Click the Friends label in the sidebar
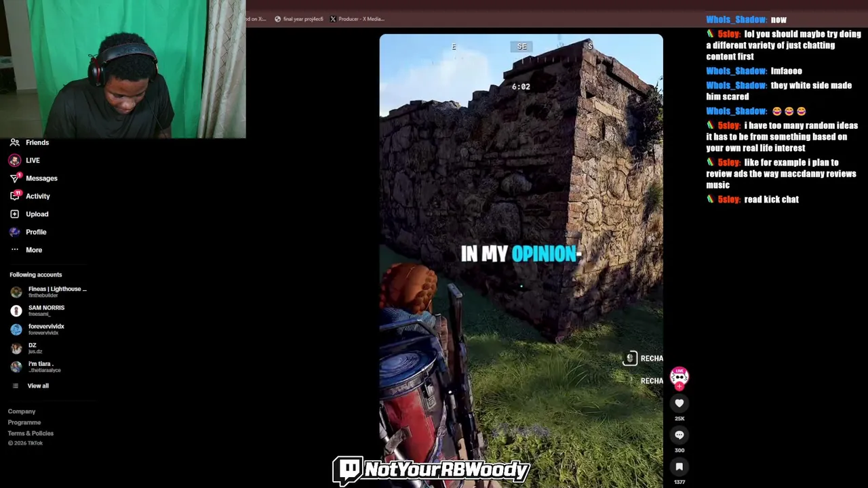The image size is (868, 488). (x=37, y=142)
